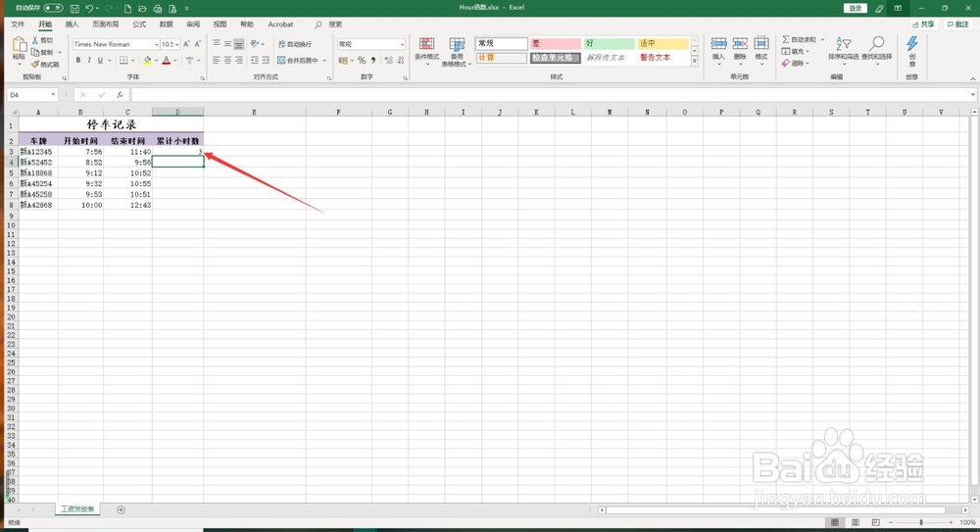Select column D header

(177, 113)
